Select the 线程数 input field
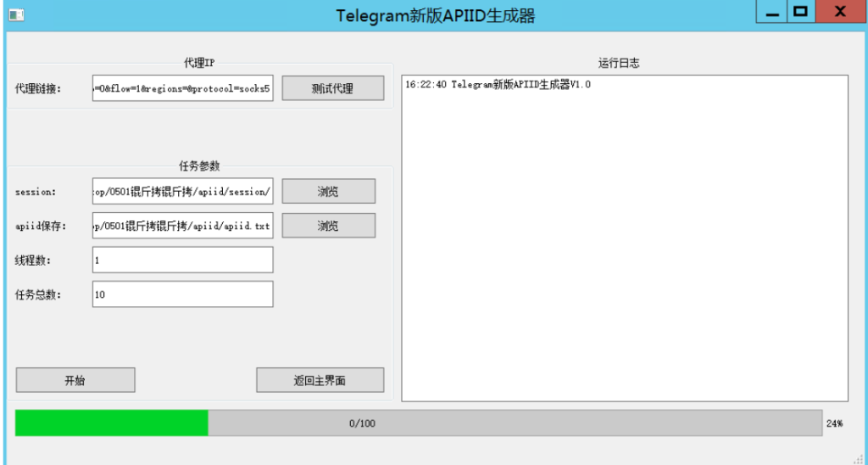 tap(183, 260)
